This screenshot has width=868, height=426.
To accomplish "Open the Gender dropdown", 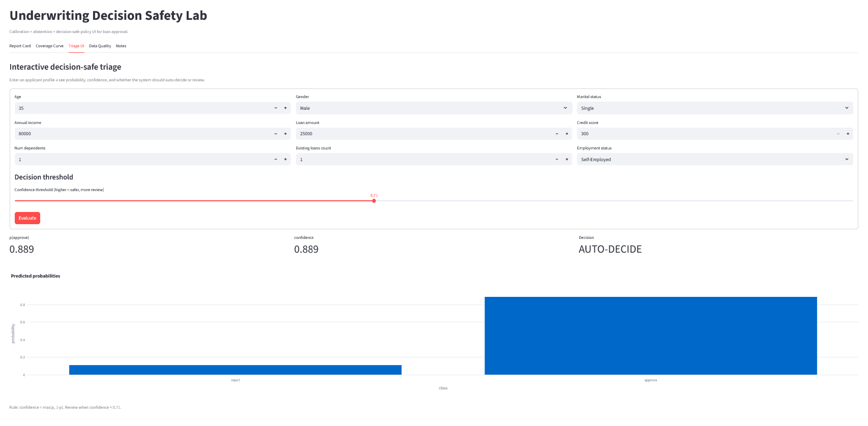I will tap(434, 108).
